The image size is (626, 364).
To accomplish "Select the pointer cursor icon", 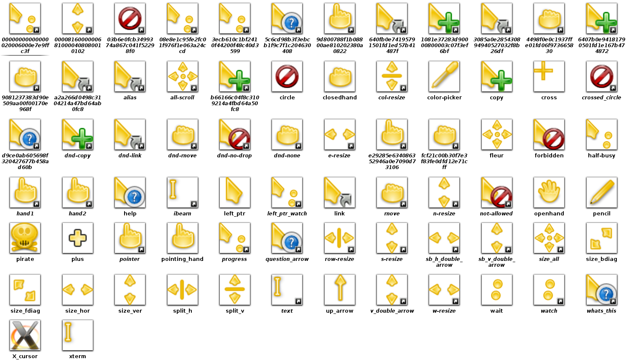I will (x=130, y=238).
